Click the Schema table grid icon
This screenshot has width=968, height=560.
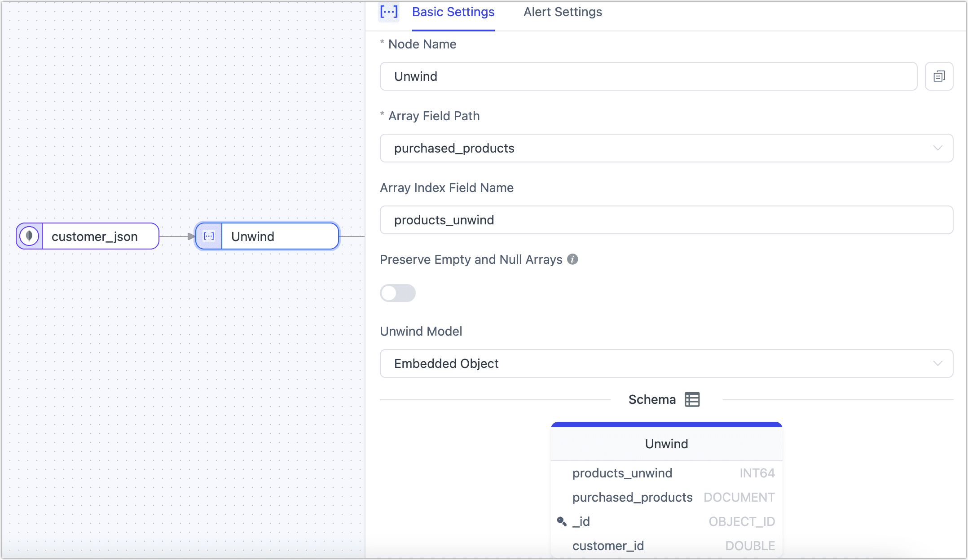click(692, 399)
